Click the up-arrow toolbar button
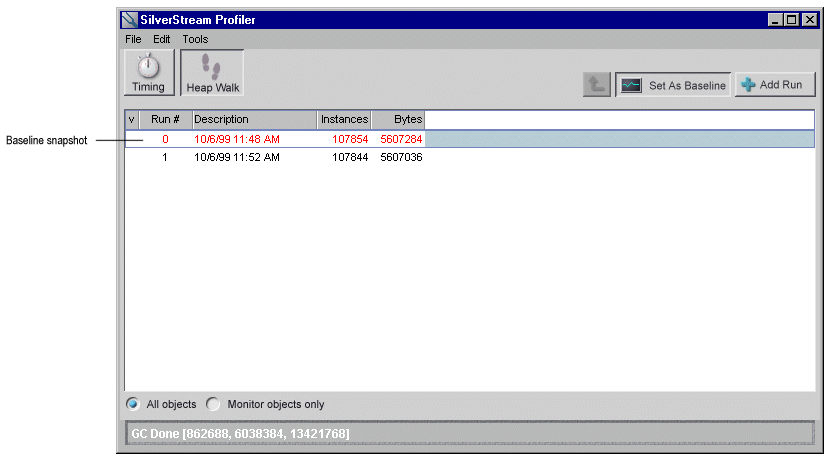The width and height of the screenshot is (830, 460). 597,85
